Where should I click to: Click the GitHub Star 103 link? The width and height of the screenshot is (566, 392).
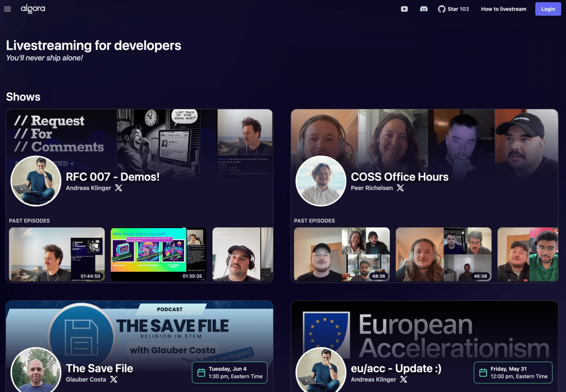(x=453, y=9)
